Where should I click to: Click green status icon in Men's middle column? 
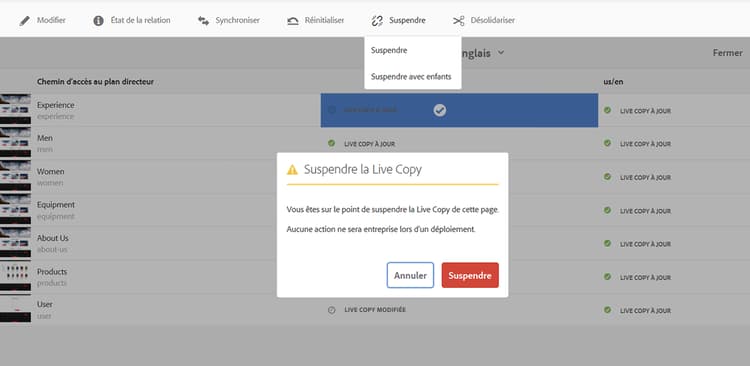point(331,143)
